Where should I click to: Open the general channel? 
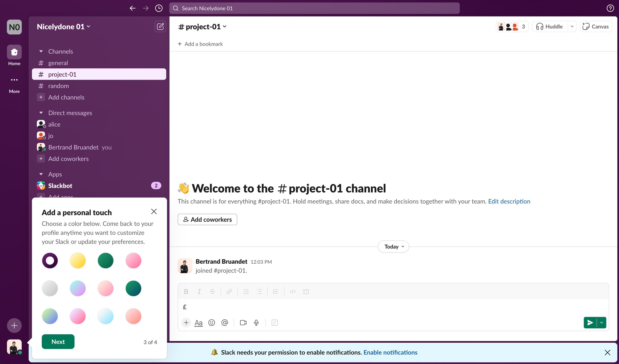(x=99, y=63)
